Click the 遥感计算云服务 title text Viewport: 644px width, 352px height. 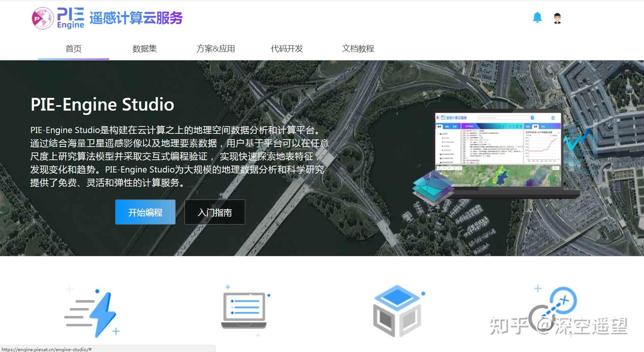(136, 18)
